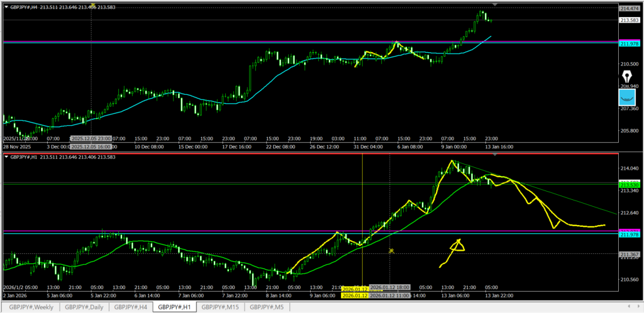Click the yellow cross marker in H1 chart
644x313 pixels.
(x=391, y=251)
